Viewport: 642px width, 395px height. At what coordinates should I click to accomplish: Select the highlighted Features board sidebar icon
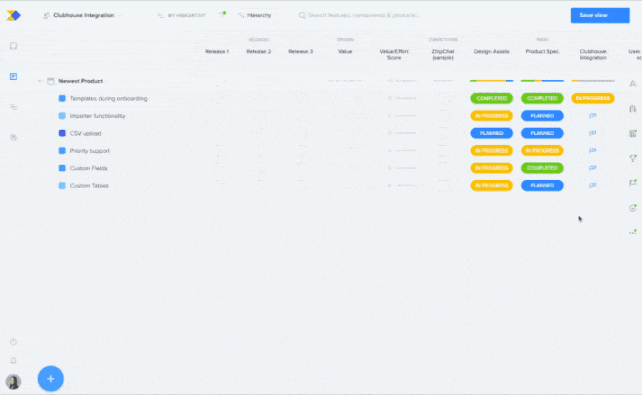point(14,77)
